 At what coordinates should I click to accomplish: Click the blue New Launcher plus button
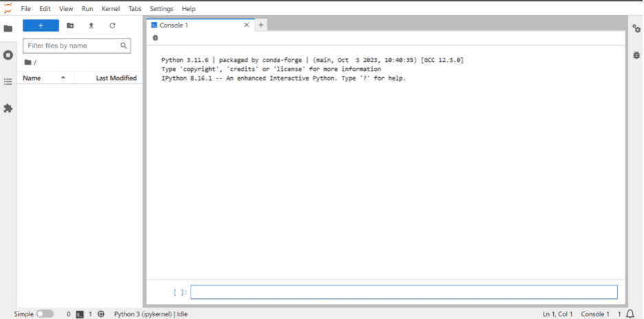[x=41, y=25]
